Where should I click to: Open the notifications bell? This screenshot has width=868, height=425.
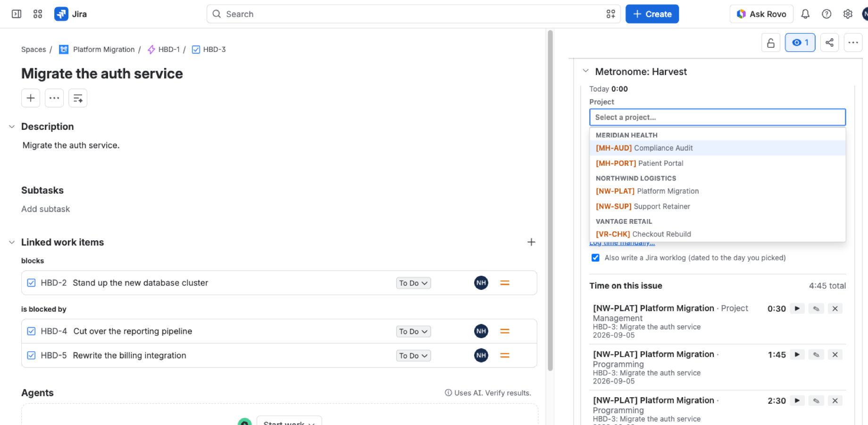(x=805, y=14)
